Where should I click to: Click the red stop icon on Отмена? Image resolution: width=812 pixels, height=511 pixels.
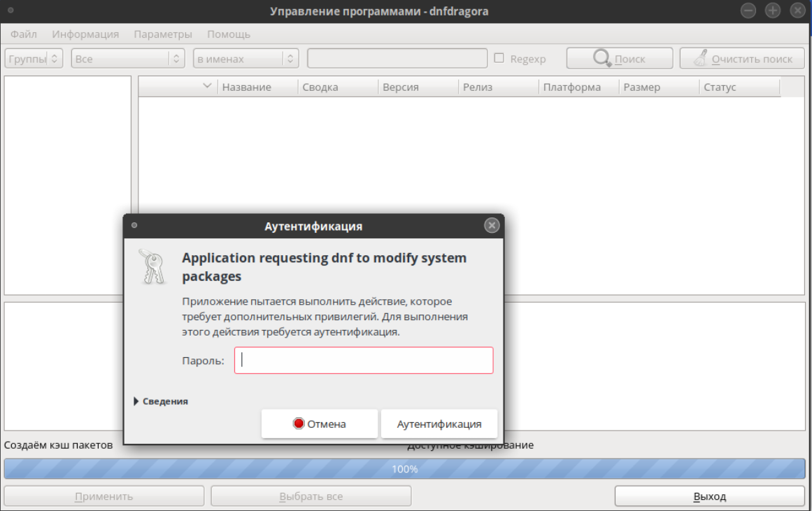(x=299, y=424)
